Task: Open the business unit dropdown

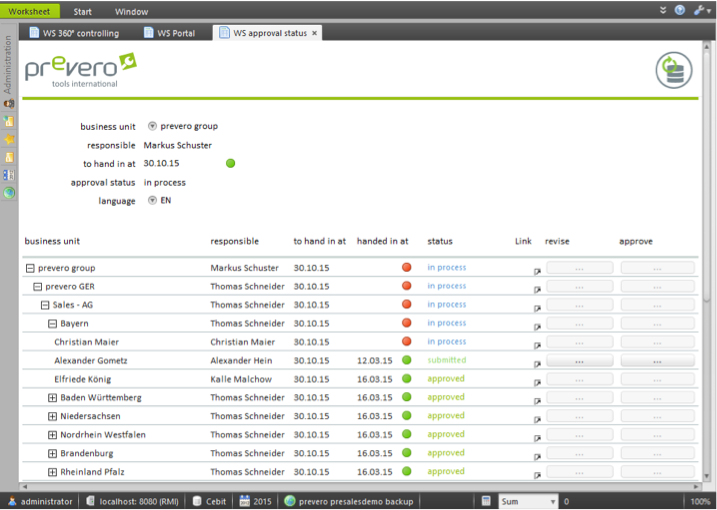Action: click(x=152, y=126)
